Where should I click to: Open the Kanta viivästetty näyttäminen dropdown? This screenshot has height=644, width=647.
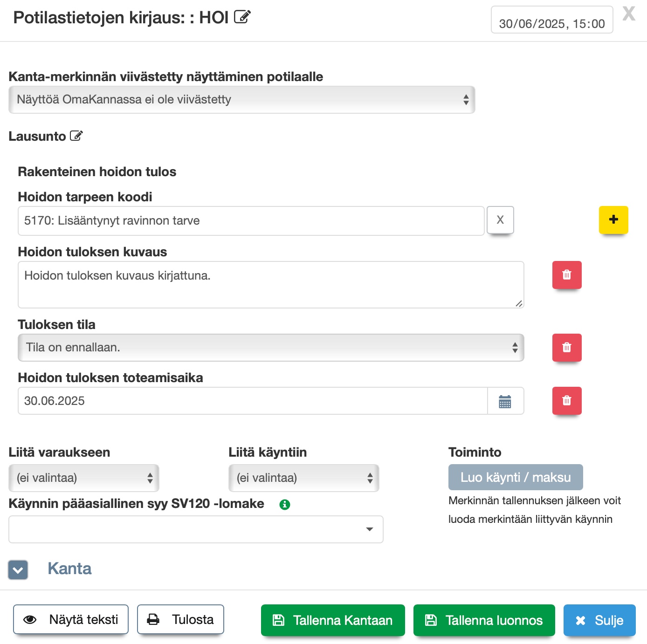241,100
